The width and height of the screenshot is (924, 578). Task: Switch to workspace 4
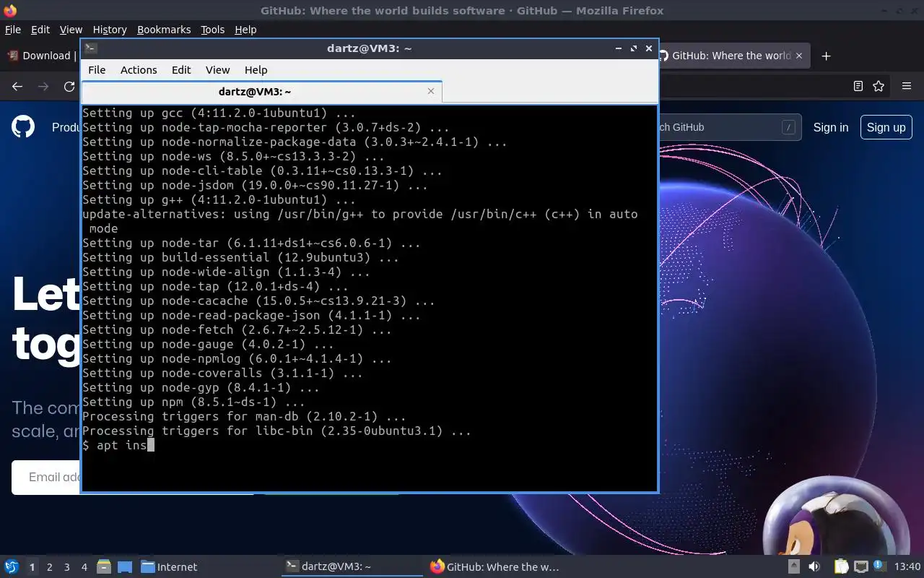click(84, 567)
